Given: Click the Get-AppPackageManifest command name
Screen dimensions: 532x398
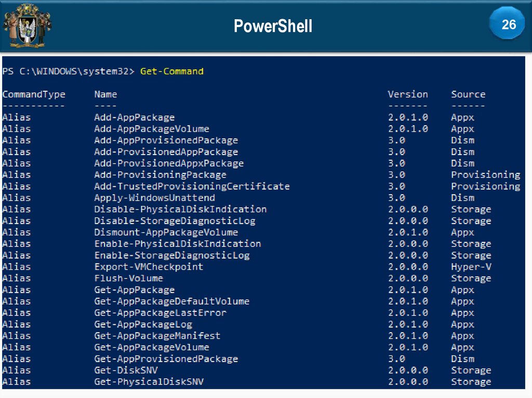Looking at the screenshot, I should click(x=157, y=336).
